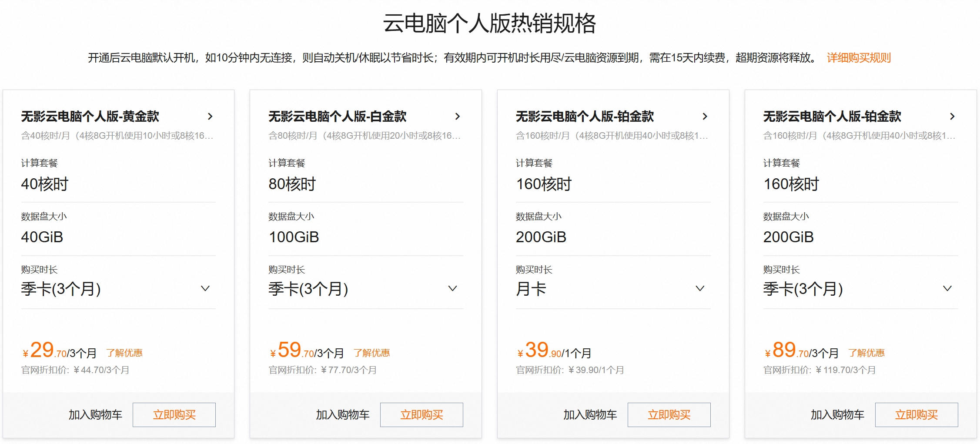Click 含160核时/月 description on the 月卡 card
The image size is (980, 444).
coord(612,136)
